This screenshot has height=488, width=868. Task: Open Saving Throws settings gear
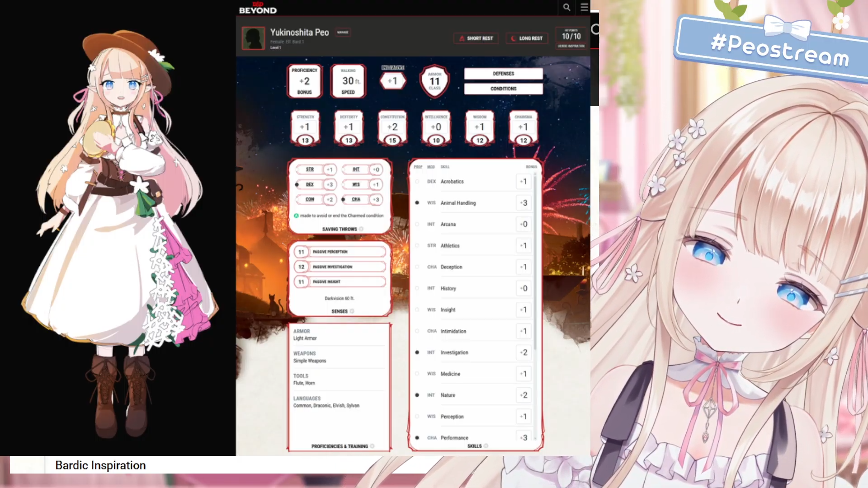pos(361,229)
